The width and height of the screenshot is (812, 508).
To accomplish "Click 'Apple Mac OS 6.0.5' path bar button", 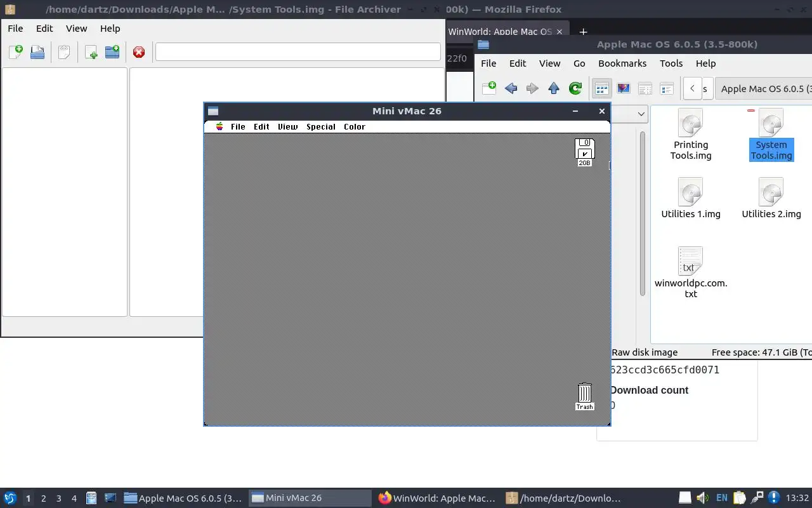I will click(x=764, y=88).
